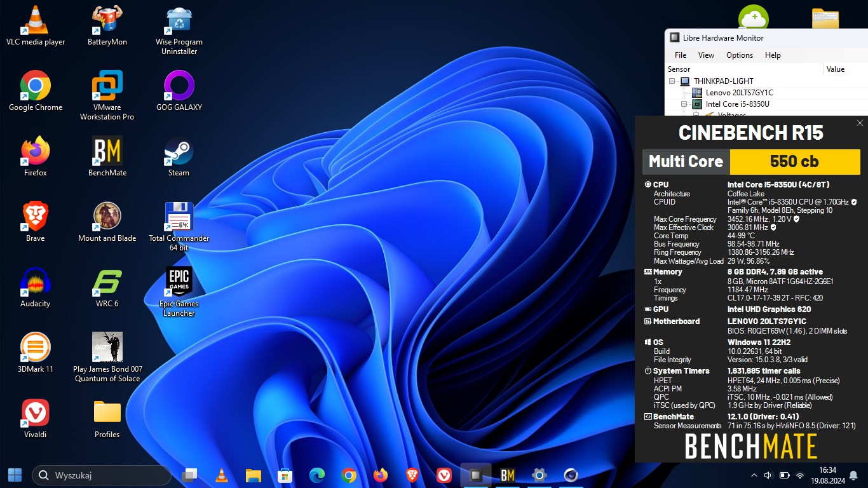The width and height of the screenshot is (868, 488).
Task: Open File Explorer from the taskbar
Action: pos(253,475)
